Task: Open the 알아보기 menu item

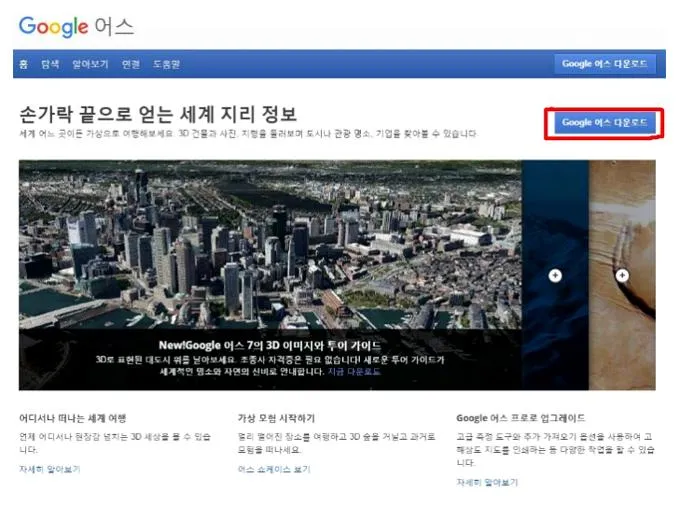Action: [90, 64]
